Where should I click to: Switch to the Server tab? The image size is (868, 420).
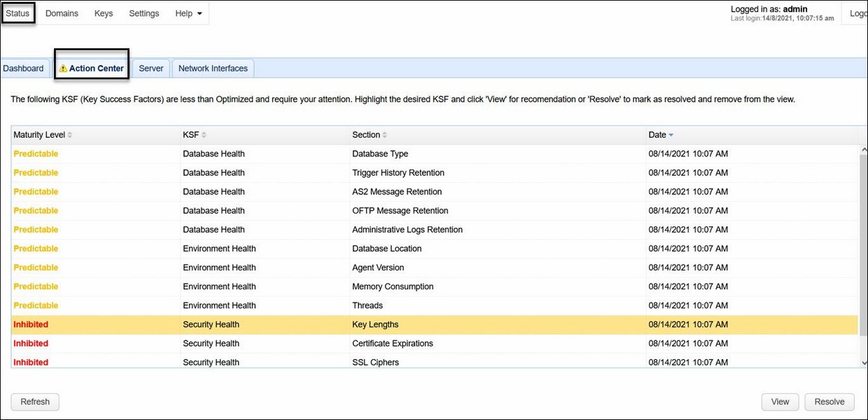pyautogui.click(x=151, y=69)
